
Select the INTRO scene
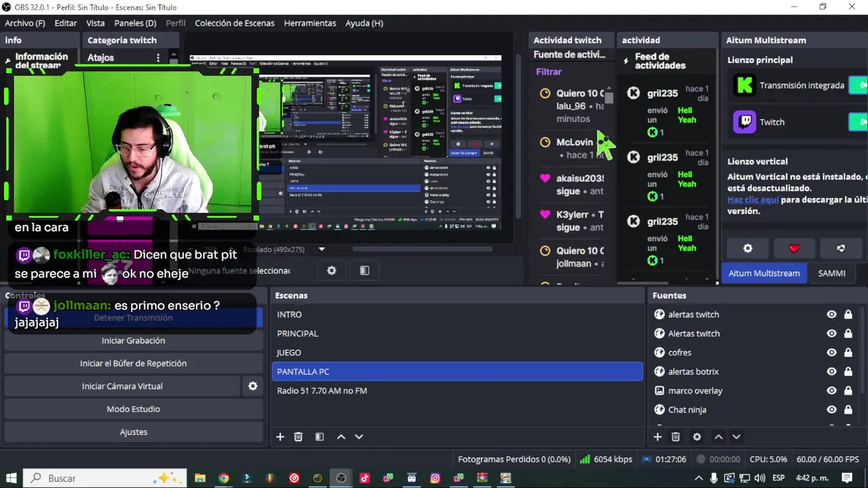(457, 314)
